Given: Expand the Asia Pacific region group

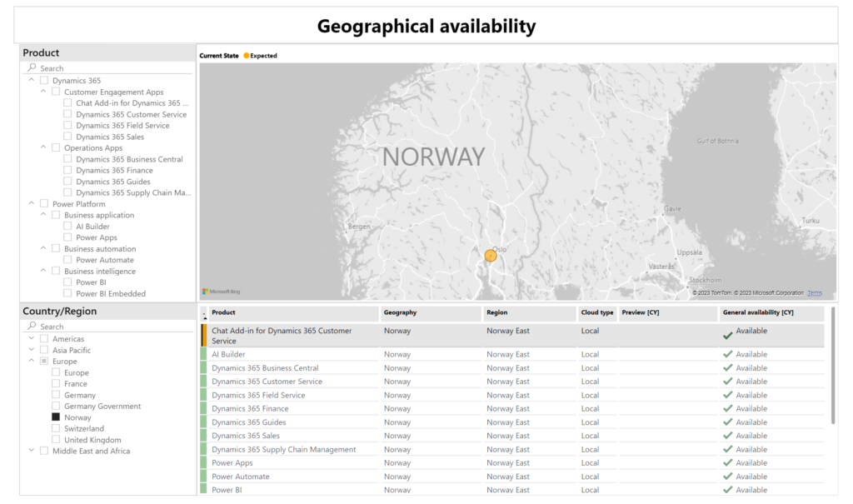Looking at the screenshot, I should (32, 350).
